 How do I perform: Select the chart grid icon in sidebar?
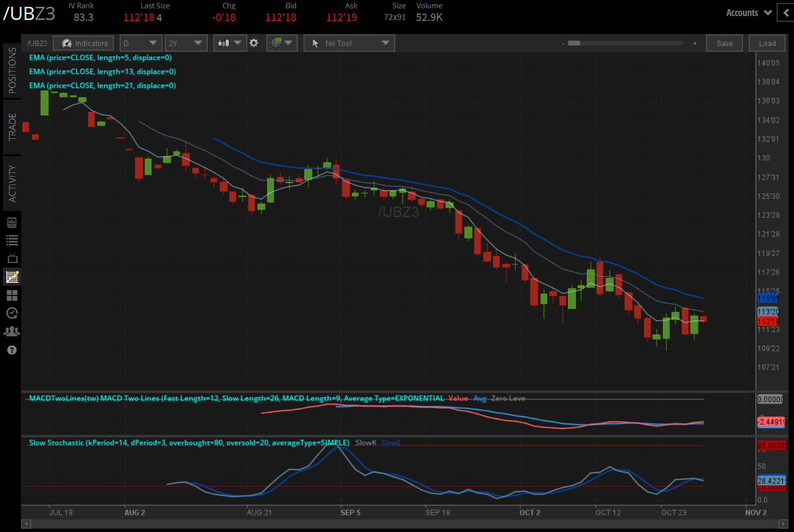point(12,277)
